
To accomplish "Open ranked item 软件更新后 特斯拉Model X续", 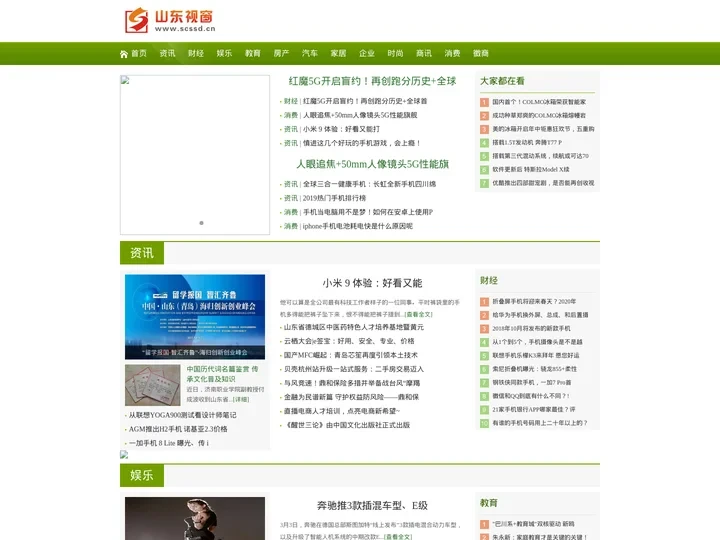I will [x=531, y=169].
